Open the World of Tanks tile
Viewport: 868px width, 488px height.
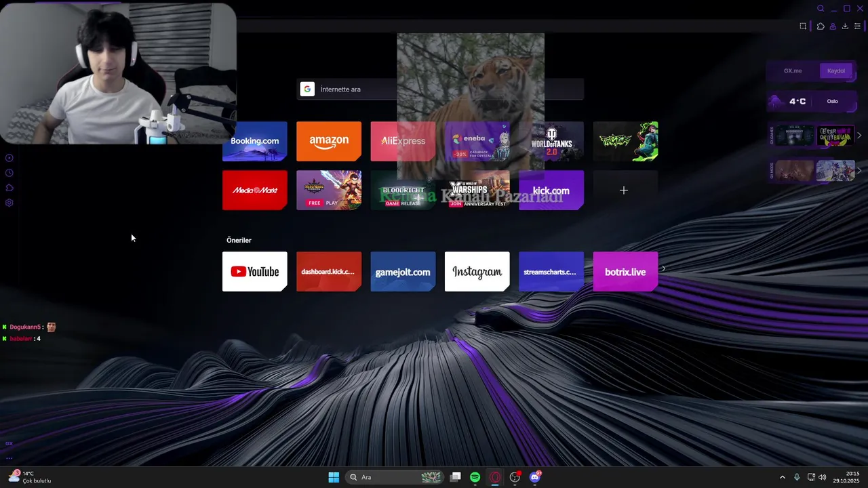[551, 141]
